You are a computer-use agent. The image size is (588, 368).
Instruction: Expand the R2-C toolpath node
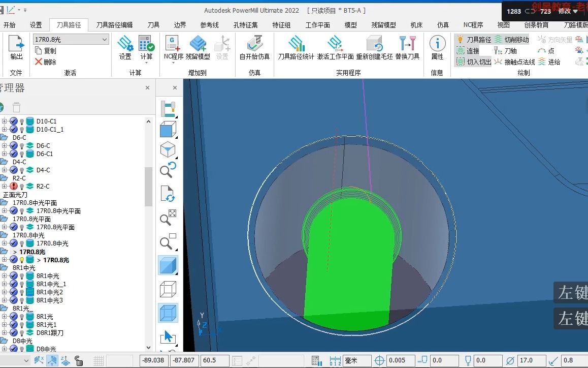click(4, 186)
